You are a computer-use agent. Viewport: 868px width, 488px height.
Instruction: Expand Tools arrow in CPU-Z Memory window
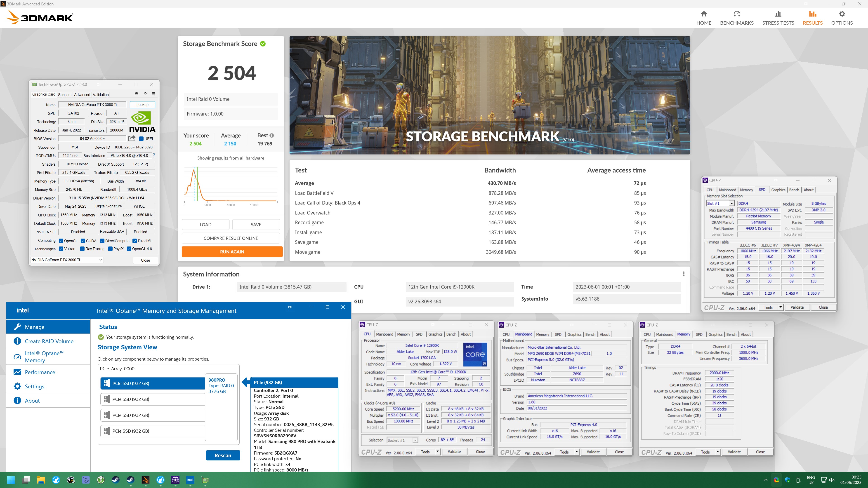[718, 452]
